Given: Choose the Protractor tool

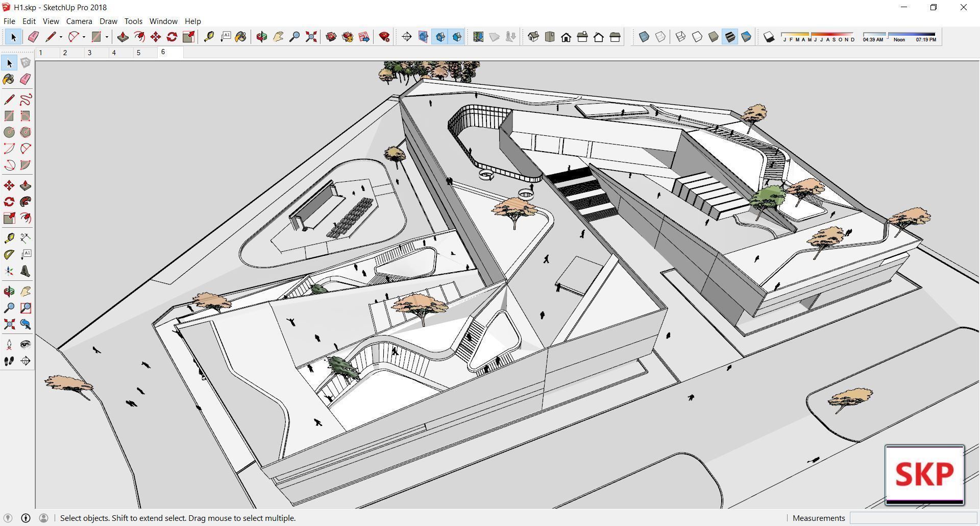Looking at the screenshot, I should (x=9, y=254).
